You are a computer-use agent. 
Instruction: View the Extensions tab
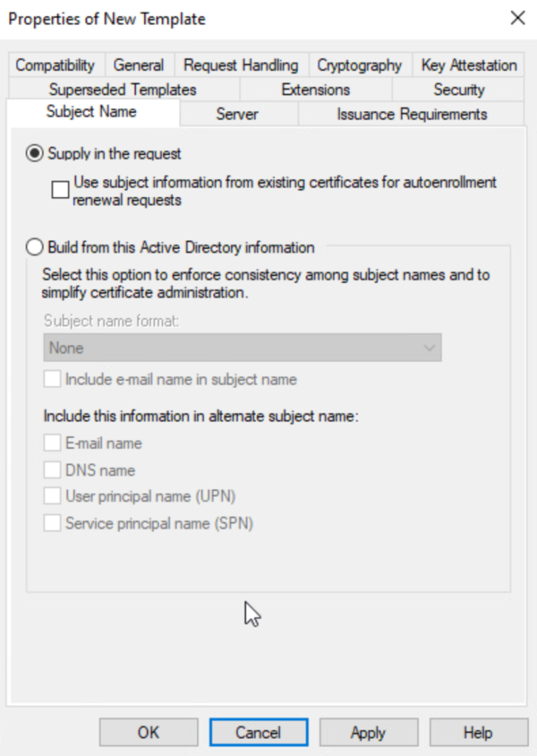coord(315,89)
